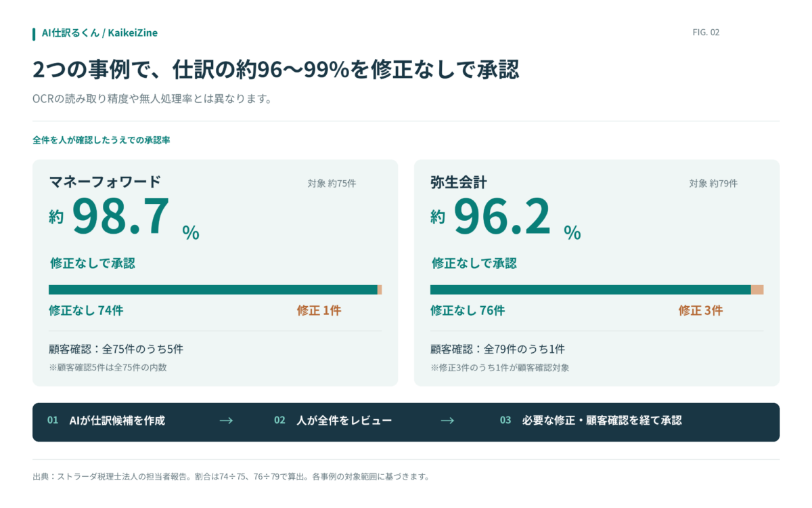Click the 'マネーフォワード' card title

click(105, 182)
